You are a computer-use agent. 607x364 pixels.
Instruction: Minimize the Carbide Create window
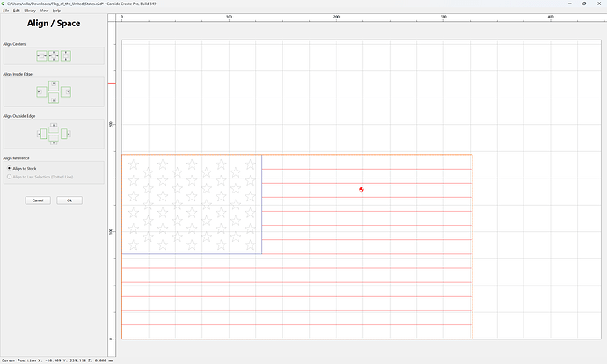570,4
